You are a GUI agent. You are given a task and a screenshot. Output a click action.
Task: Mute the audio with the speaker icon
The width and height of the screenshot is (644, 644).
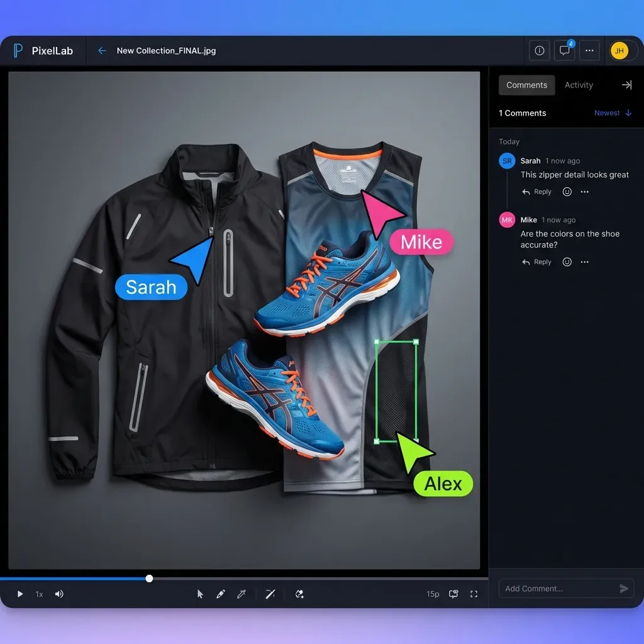[x=58, y=594]
